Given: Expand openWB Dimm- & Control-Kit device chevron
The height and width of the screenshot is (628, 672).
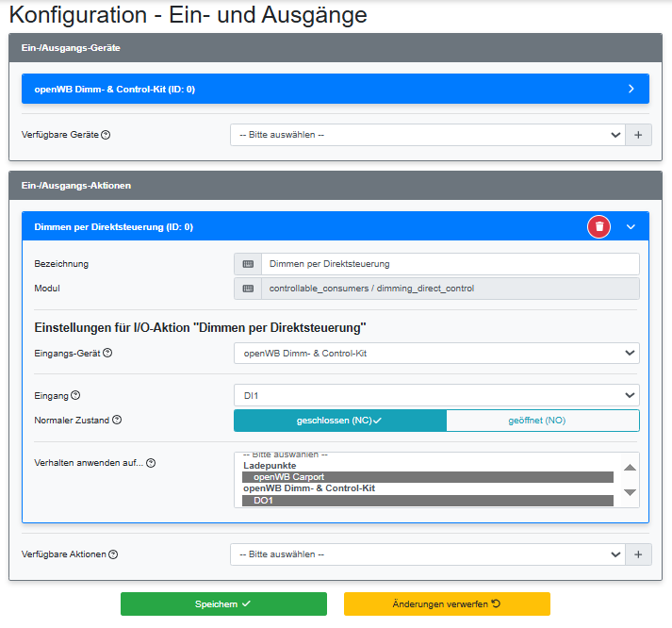Looking at the screenshot, I should tap(631, 89).
